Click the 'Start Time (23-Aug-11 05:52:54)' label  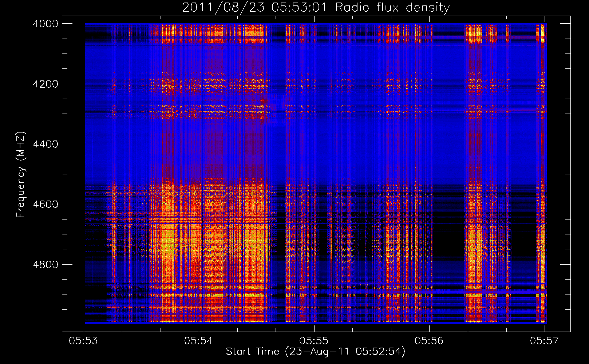[x=316, y=352]
